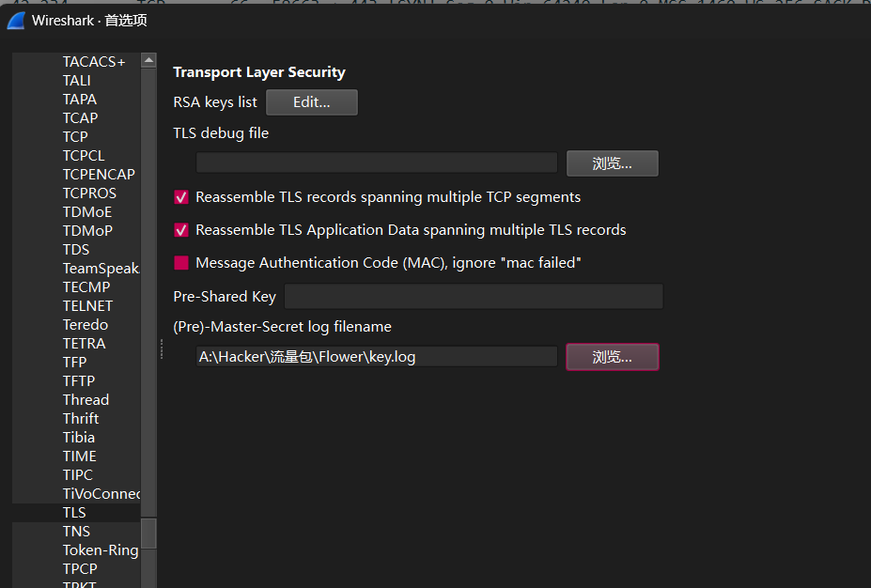This screenshot has height=588, width=871.
Task: Open TFTP protocol preferences
Action: pos(79,381)
